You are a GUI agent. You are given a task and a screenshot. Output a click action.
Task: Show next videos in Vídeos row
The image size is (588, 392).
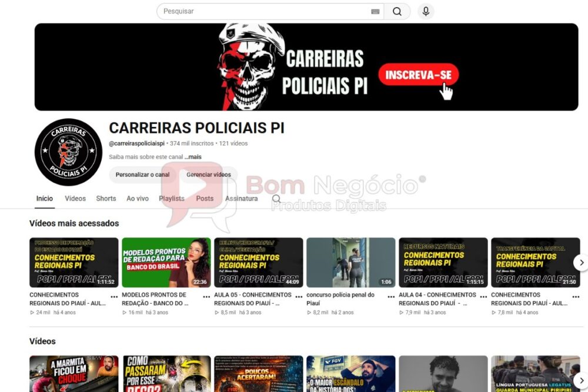581,380
